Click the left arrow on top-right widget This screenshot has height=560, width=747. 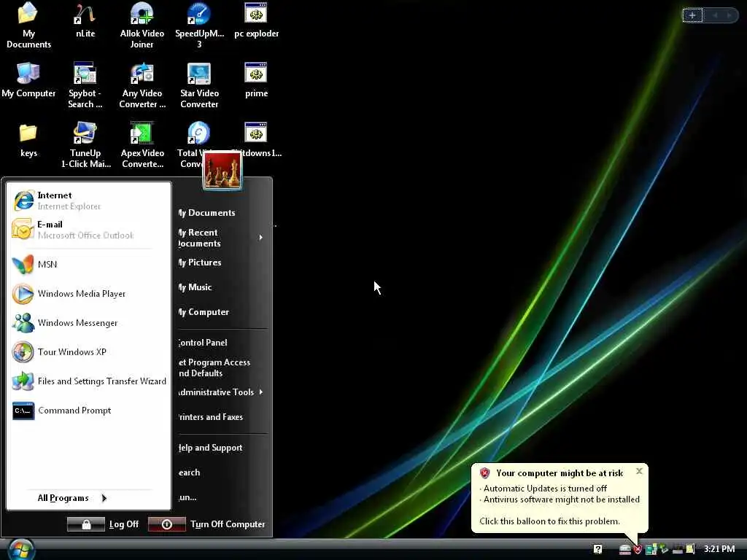pos(715,16)
